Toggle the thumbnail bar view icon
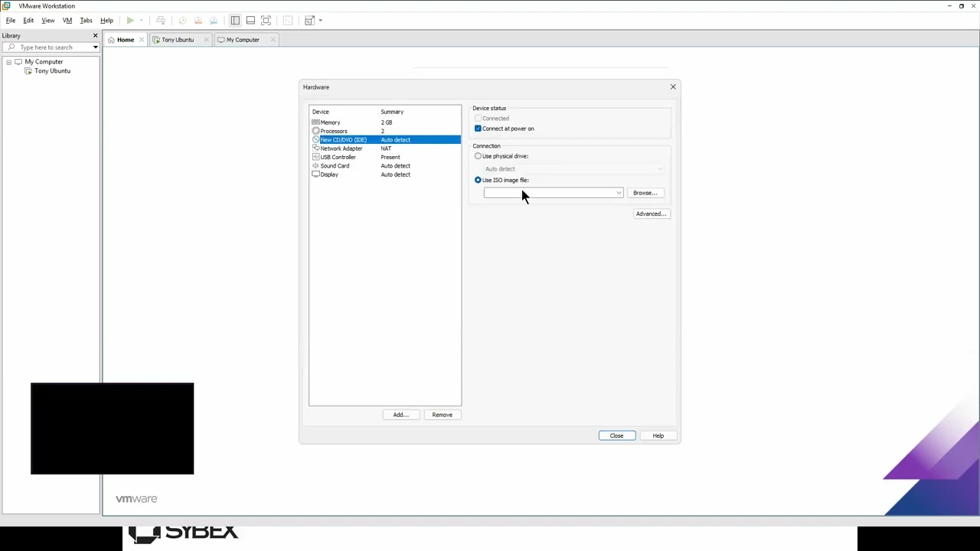980x551 pixels. point(250,21)
